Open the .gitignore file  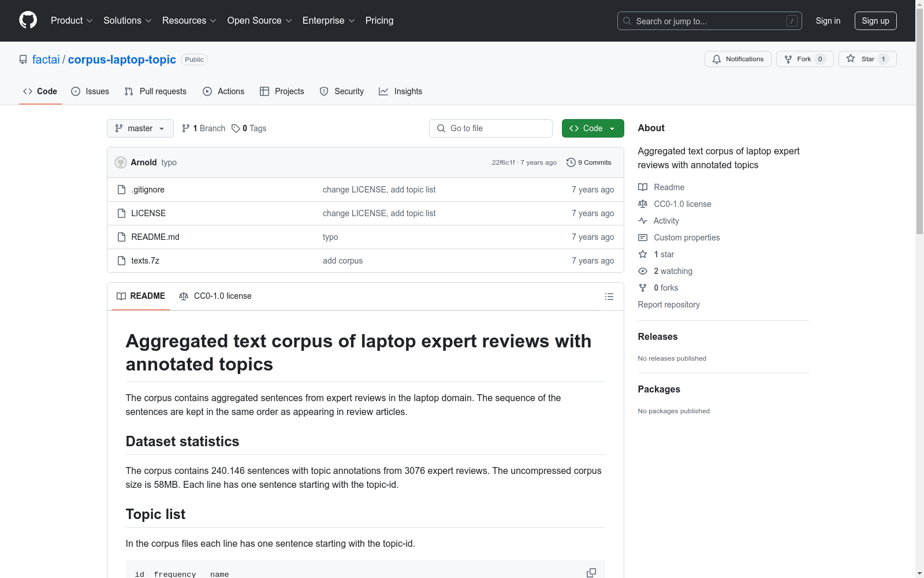(x=148, y=190)
